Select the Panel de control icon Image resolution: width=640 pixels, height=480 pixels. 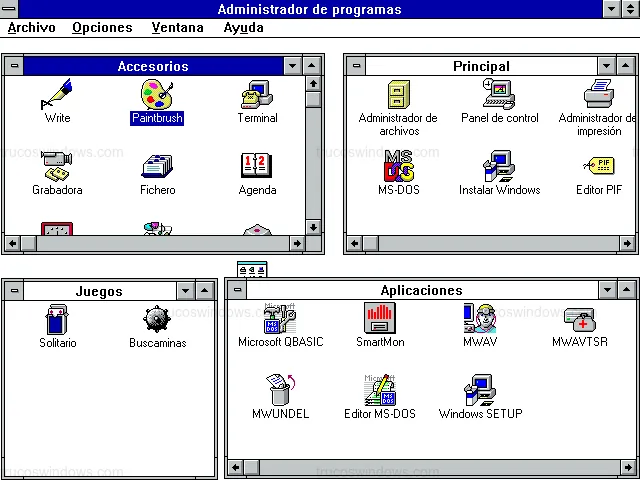[x=499, y=96]
